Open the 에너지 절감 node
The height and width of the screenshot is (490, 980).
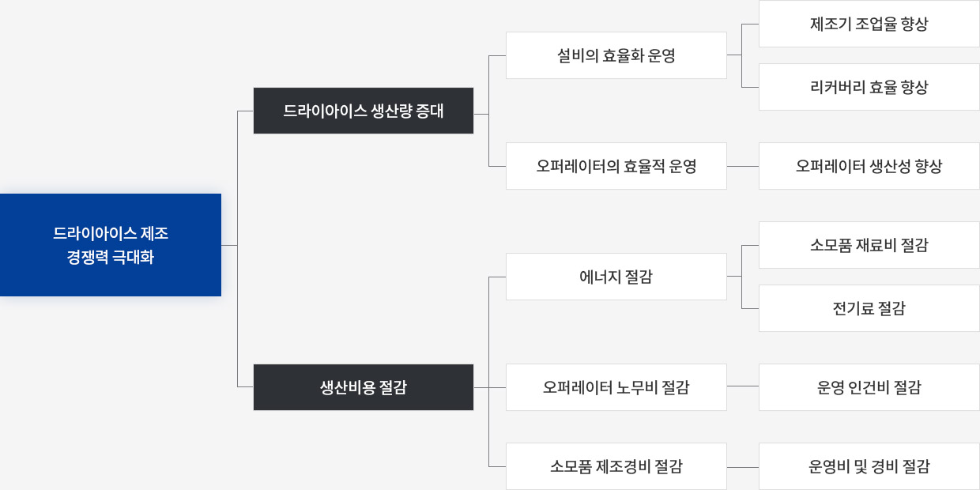pyautogui.click(x=616, y=277)
